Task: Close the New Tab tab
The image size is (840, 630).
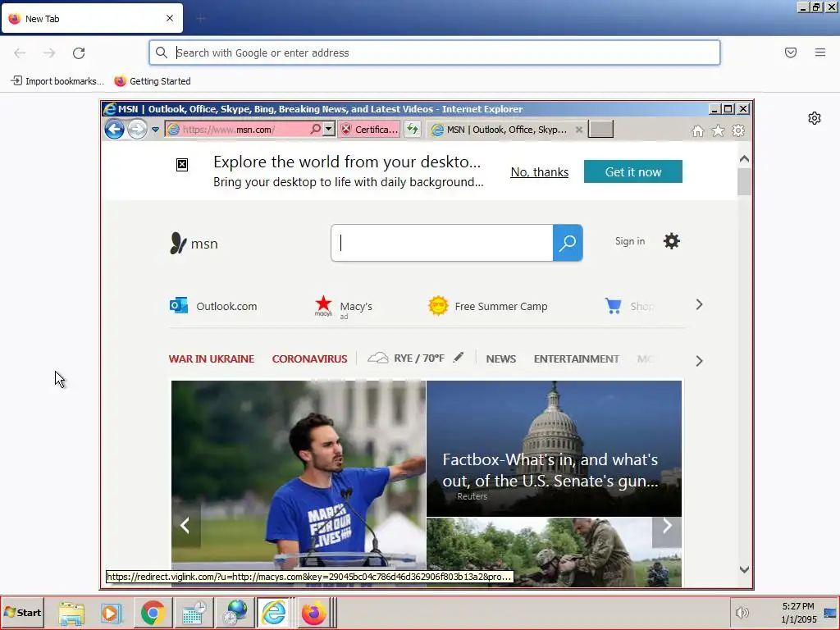Action: pos(169,18)
